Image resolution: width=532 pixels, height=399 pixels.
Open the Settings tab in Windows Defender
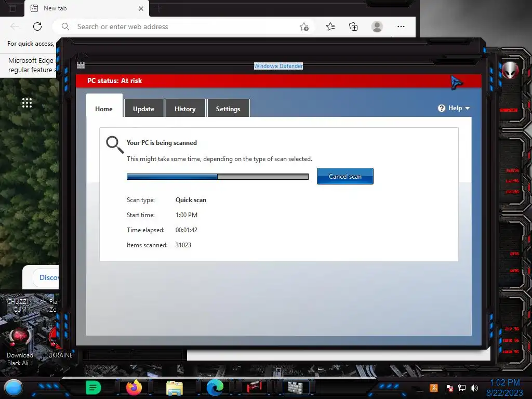pyautogui.click(x=229, y=109)
